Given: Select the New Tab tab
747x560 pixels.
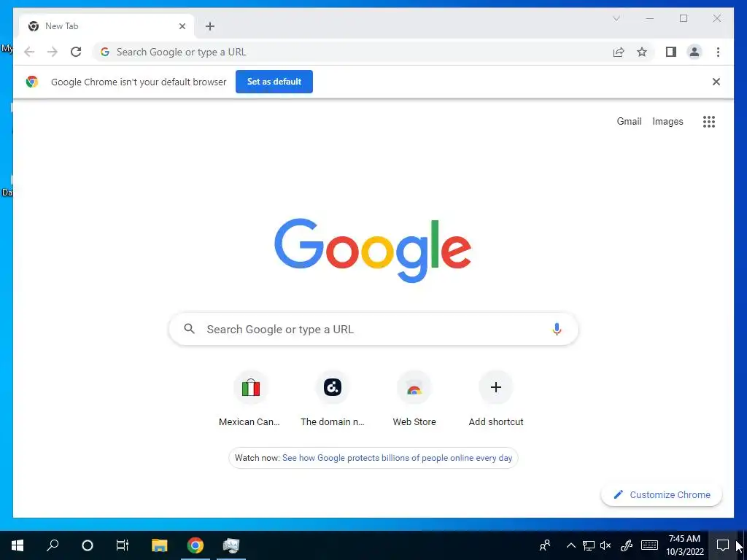Looking at the screenshot, I should tap(106, 26).
